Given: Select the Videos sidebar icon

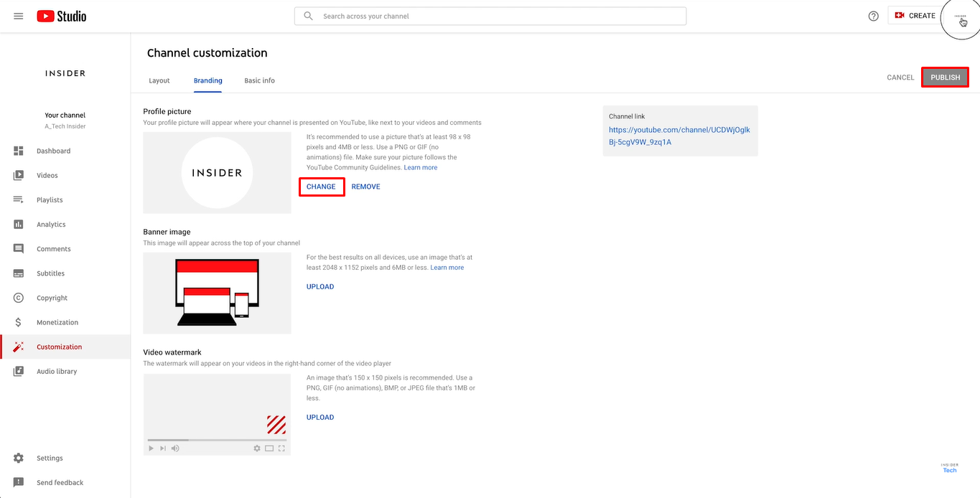Looking at the screenshot, I should click(x=19, y=175).
